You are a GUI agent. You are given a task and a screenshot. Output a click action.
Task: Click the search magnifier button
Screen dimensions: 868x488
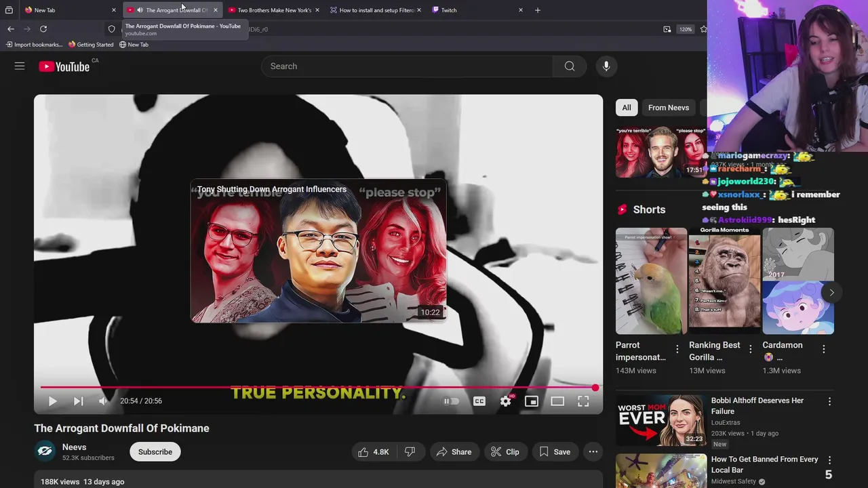tap(570, 66)
